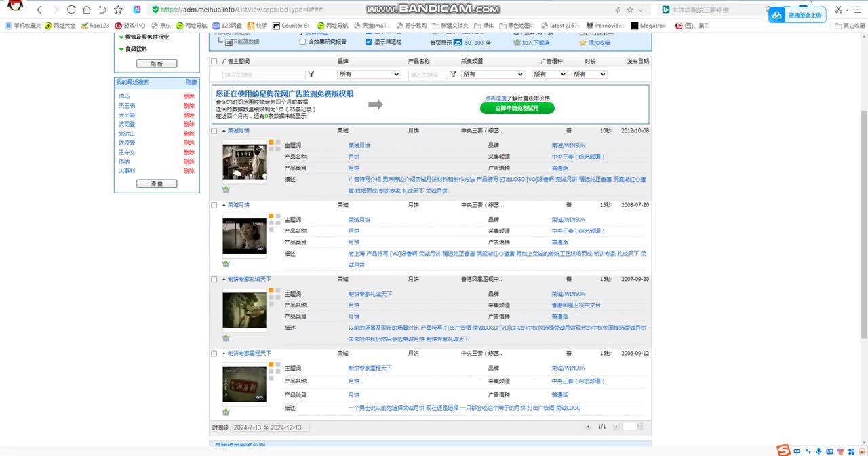
Task: Add the 制饼专家重程天下 ad to basket
Action: click(226, 411)
